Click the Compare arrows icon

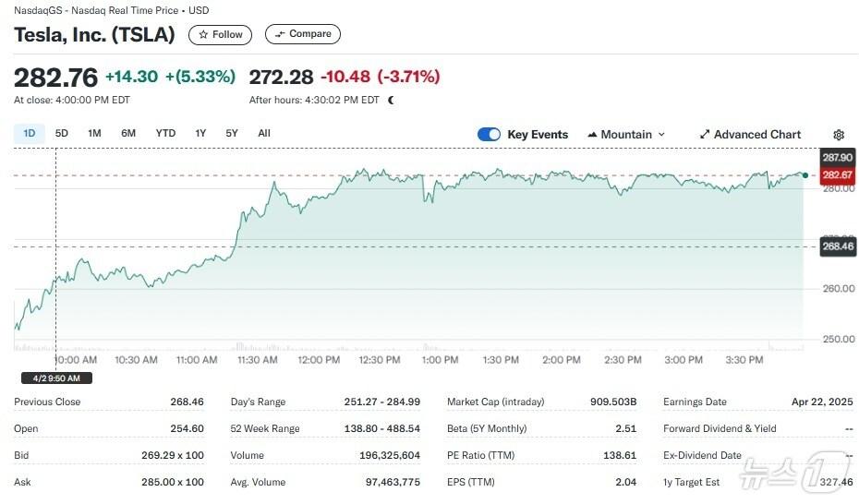280,34
